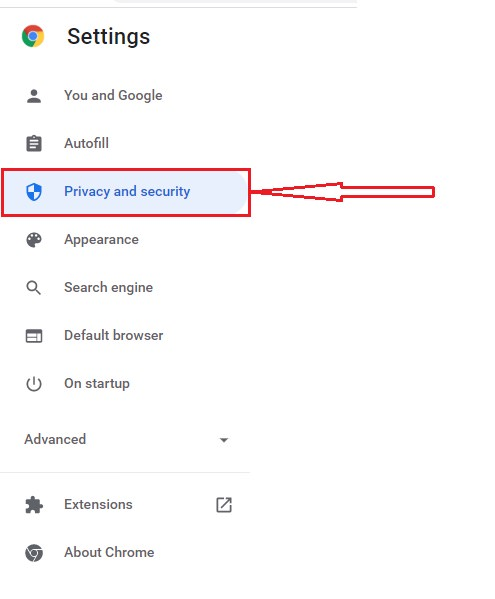The width and height of the screenshot is (495, 599).
Task: Click the Chrome logo beside Settings
Action: tap(33, 36)
